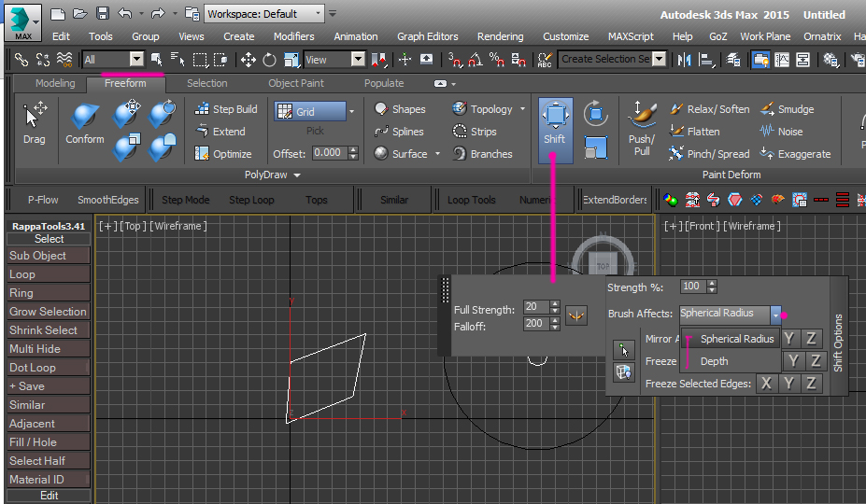Click the Fill / Hole button
The width and height of the screenshot is (866, 504).
(x=49, y=442)
